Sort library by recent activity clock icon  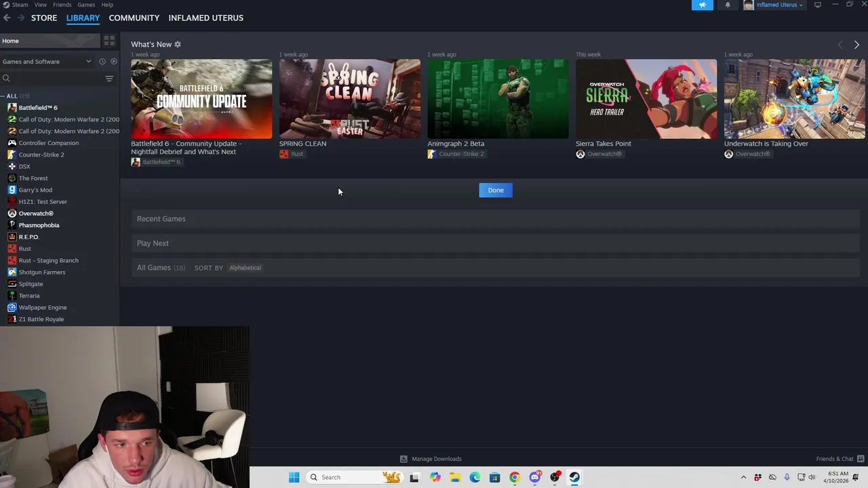click(102, 61)
